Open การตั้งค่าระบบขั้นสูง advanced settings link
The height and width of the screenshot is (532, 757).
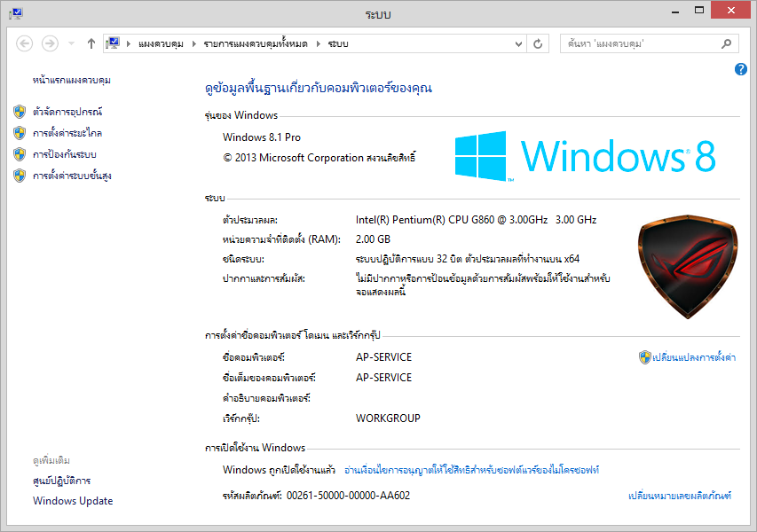pos(72,176)
